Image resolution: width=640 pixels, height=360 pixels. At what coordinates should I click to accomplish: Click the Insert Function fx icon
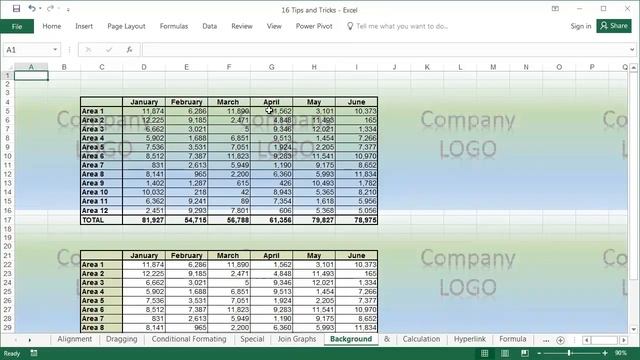tap(129, 50)
